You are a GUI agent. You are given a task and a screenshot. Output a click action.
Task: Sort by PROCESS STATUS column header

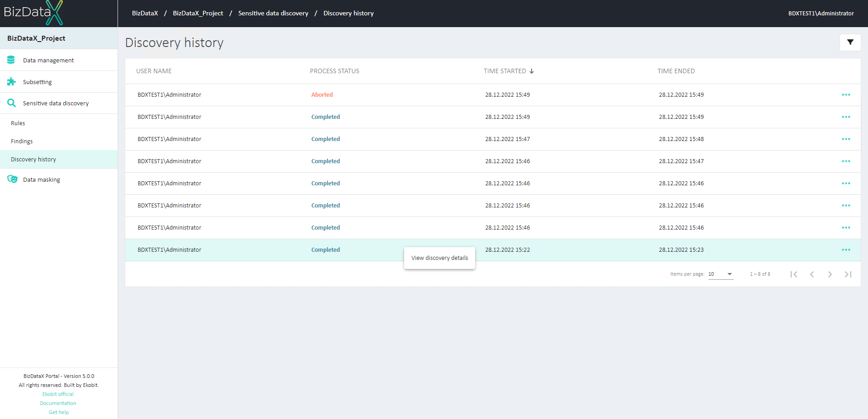click(x=335, y=71)
